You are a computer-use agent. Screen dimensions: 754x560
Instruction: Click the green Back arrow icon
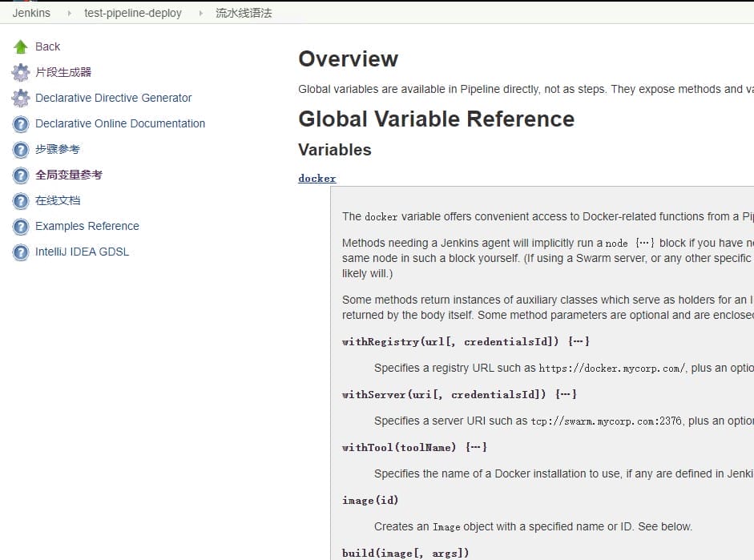(x=21, y=47)
